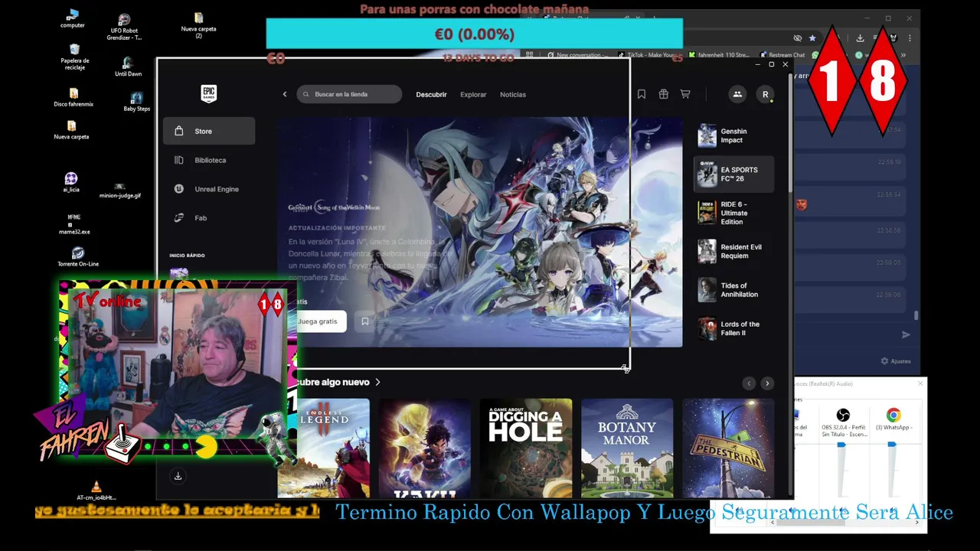This screenshot has height=551, width=980.
Task: Select EA SPORTS FC 26 in featured list
Action: click(x=733, y=174)
